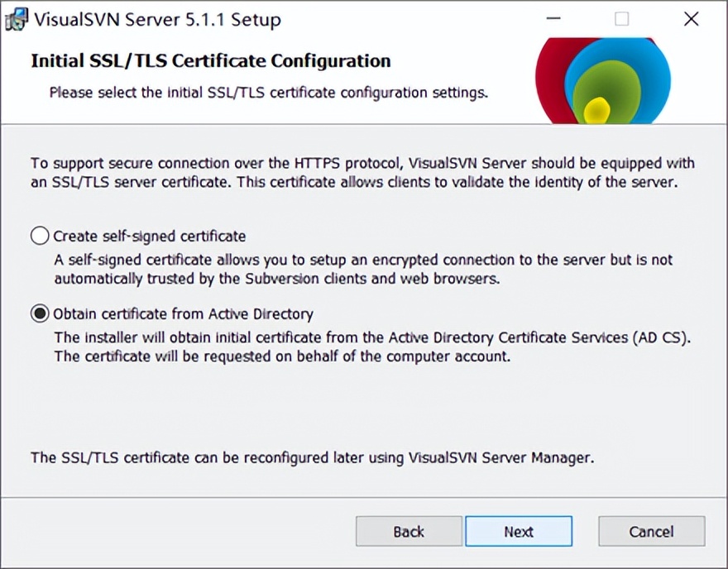Click the "VisualSVN Server 5.1.1 Setup" title text
Viewport: 728px width, 569px height.
pyautogui.click(x=157, y=20)
